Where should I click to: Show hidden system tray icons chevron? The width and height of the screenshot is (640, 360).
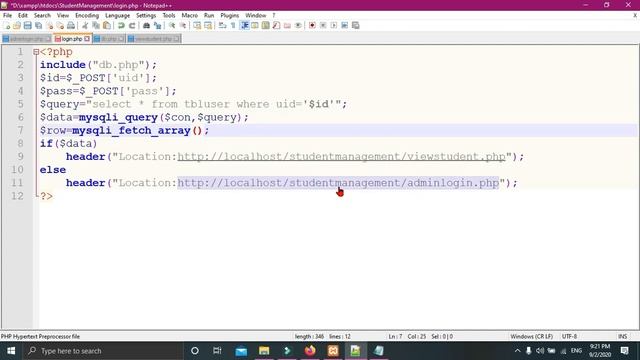click(x=517, y=351)
